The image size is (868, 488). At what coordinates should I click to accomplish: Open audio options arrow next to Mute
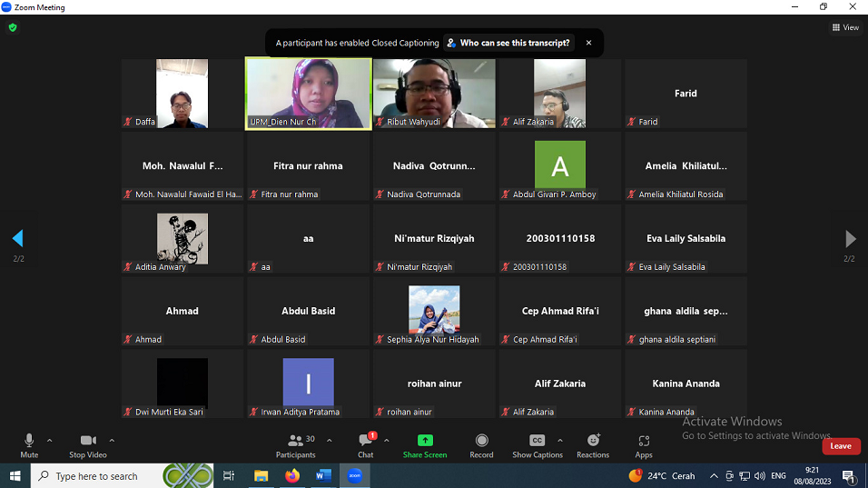(49, 441)
